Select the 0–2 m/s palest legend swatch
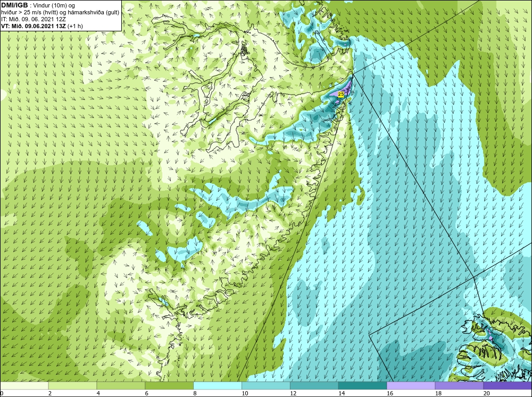Viewport: 532px width, 397px height. (x=24, y=386)
